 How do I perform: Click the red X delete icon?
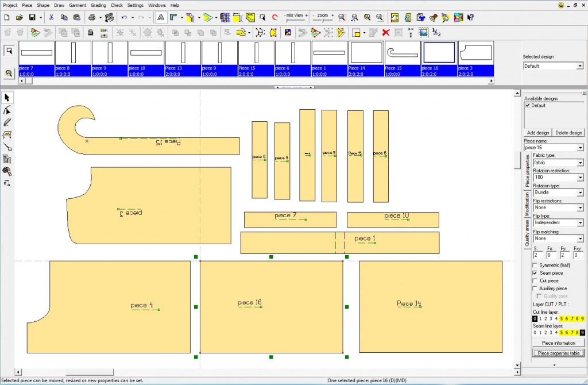[386, 33]
